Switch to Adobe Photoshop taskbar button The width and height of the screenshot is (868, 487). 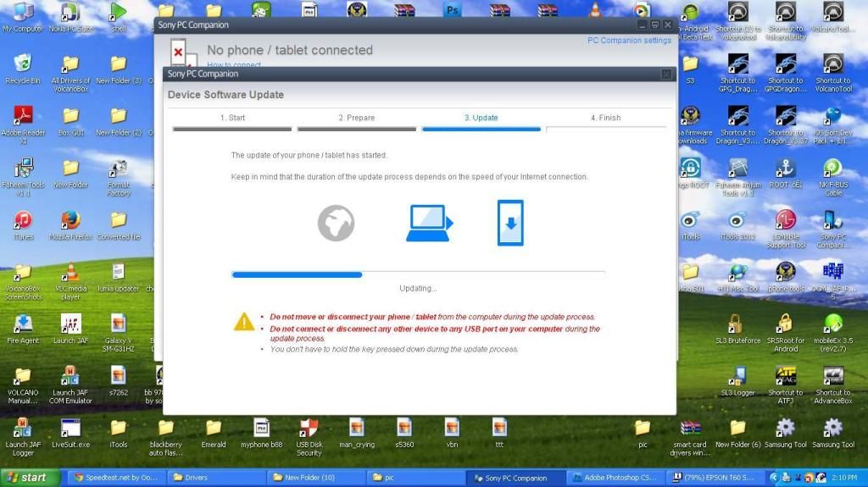click(x=615, y=478)
